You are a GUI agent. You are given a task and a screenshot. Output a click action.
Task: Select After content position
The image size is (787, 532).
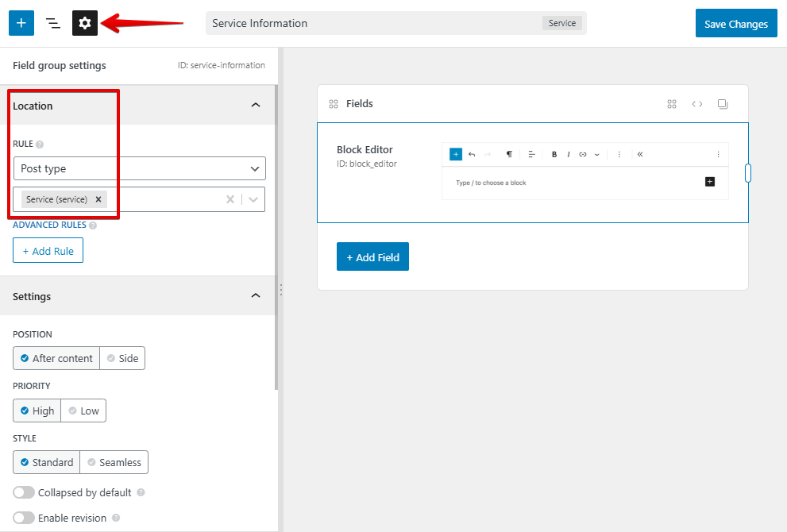click(56, 358)
